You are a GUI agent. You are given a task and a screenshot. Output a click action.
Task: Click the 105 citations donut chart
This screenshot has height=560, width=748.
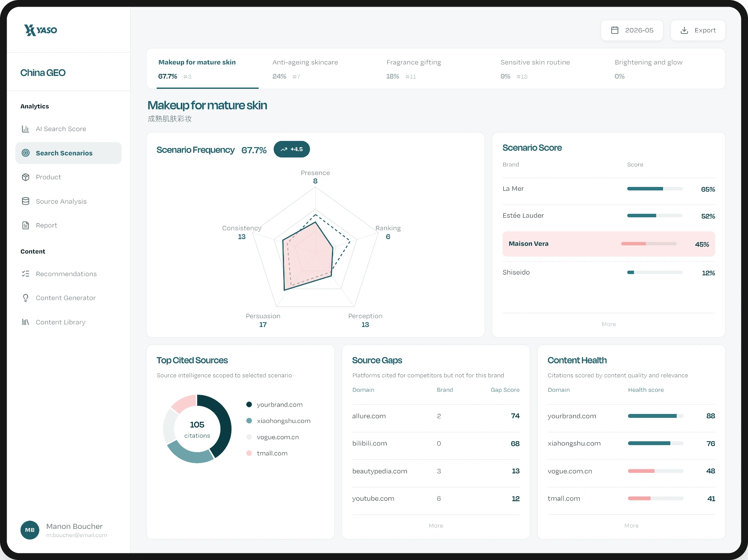197,429
